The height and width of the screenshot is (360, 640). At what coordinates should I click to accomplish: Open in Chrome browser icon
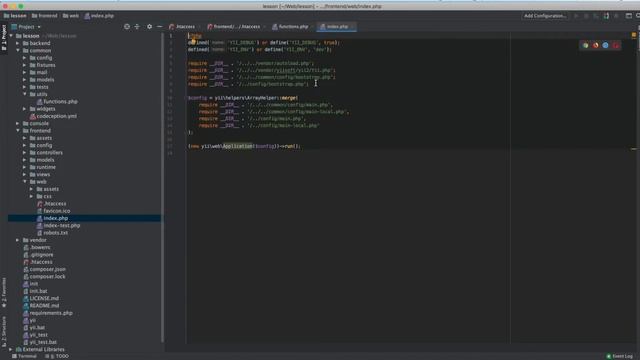pos(586,45)
